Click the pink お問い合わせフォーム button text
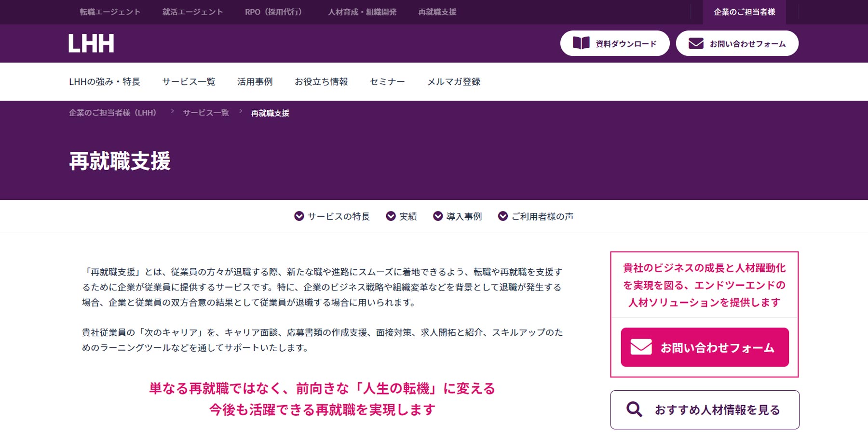 click(717, 347)
